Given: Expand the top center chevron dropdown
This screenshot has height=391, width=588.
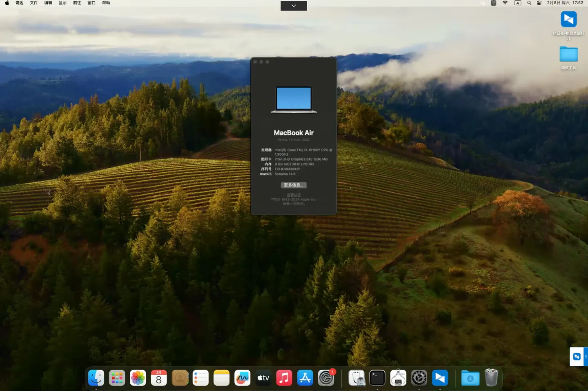Looking at the screenshot, I should (x=294, y=6).
